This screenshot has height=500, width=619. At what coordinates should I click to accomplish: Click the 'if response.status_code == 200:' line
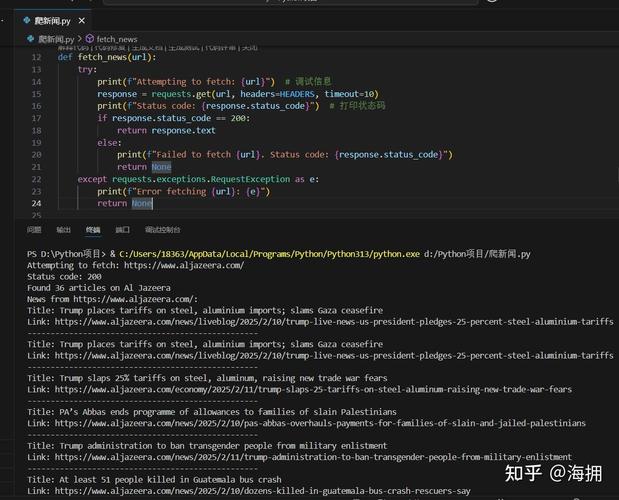[174, 118]
